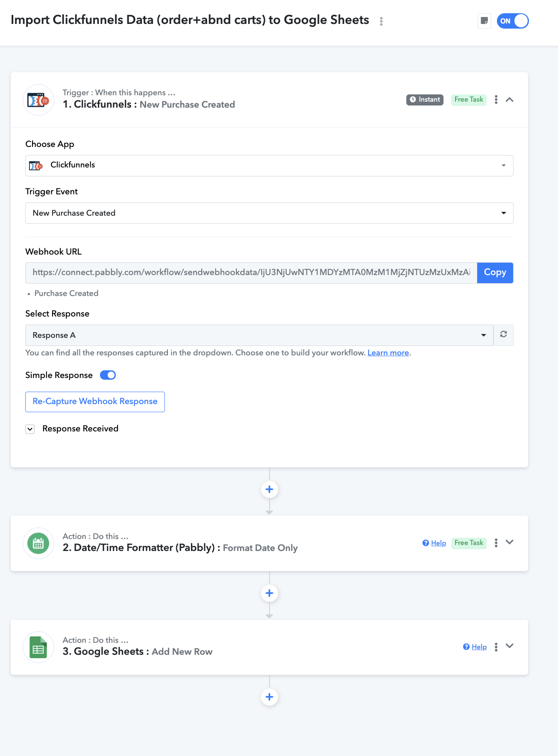The image size is (558, 756).
Task: Click Re-Capture Webhook Response button
Action: click(95, 401)
